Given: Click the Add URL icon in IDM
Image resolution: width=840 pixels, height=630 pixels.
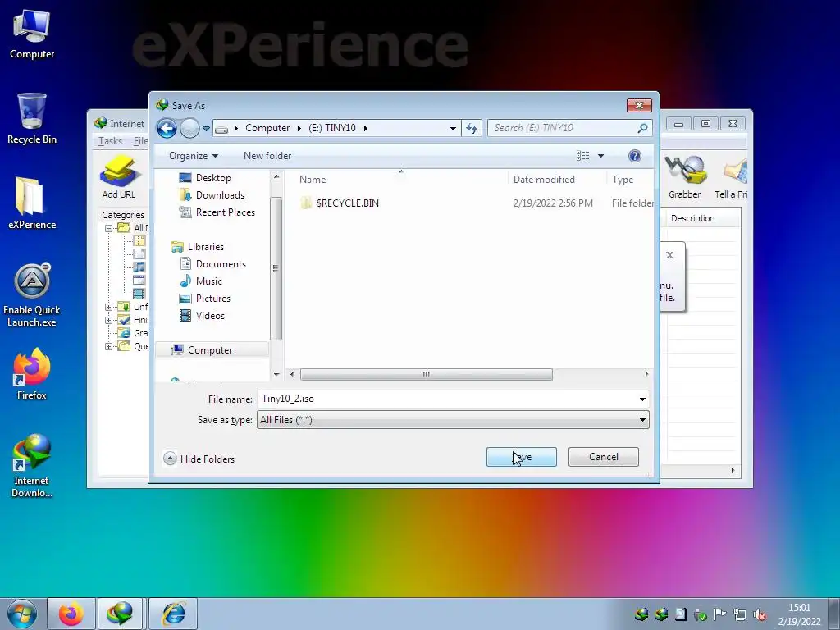Looking at the screenshot, I should tap(119, 178).
